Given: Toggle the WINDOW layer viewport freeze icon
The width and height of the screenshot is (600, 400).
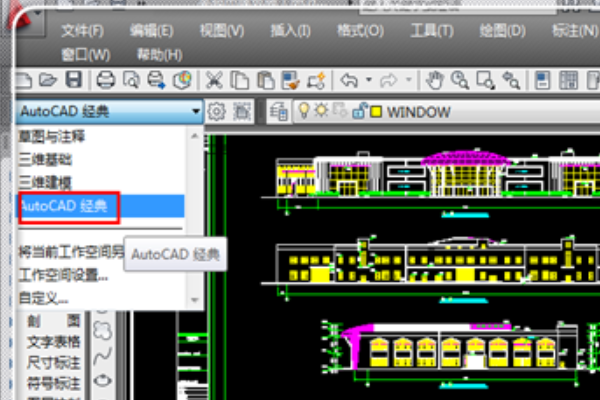Looking at the screenshot, I should click(x=340, y=111).
